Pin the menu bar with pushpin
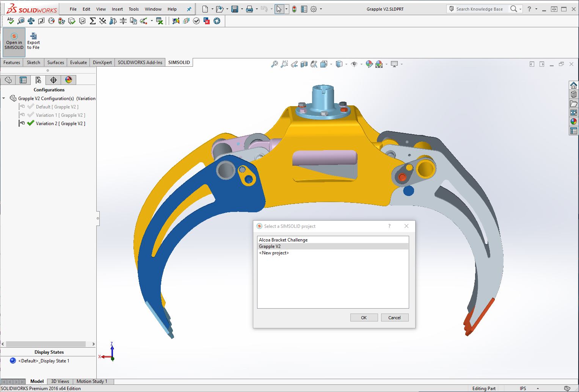Image resolution: width=579 pixels, height=392 pixels. [189, 9]
